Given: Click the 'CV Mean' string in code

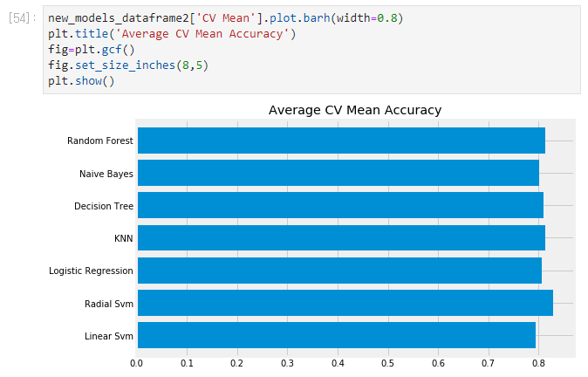Looking at the screenshot, I should (x=226, y=18).
